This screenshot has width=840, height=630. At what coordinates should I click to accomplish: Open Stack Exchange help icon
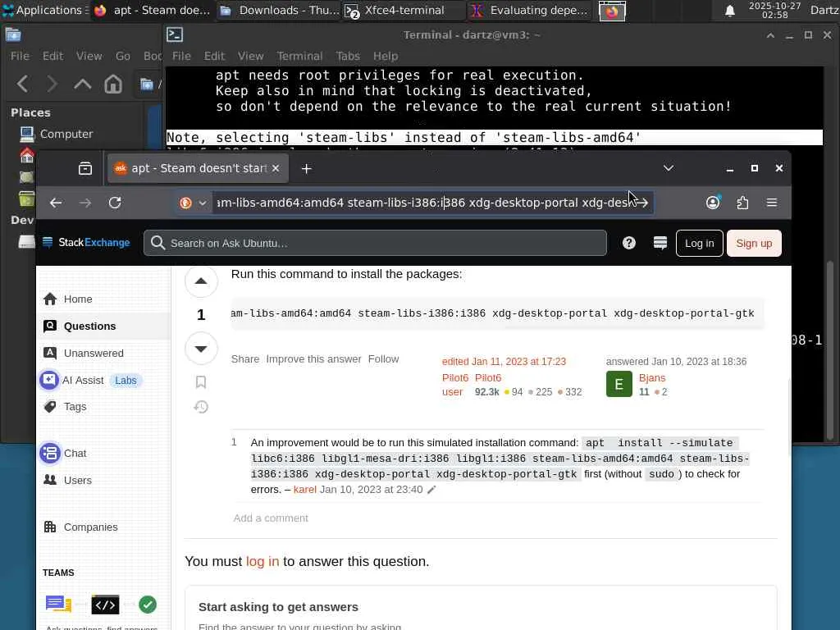629,243
